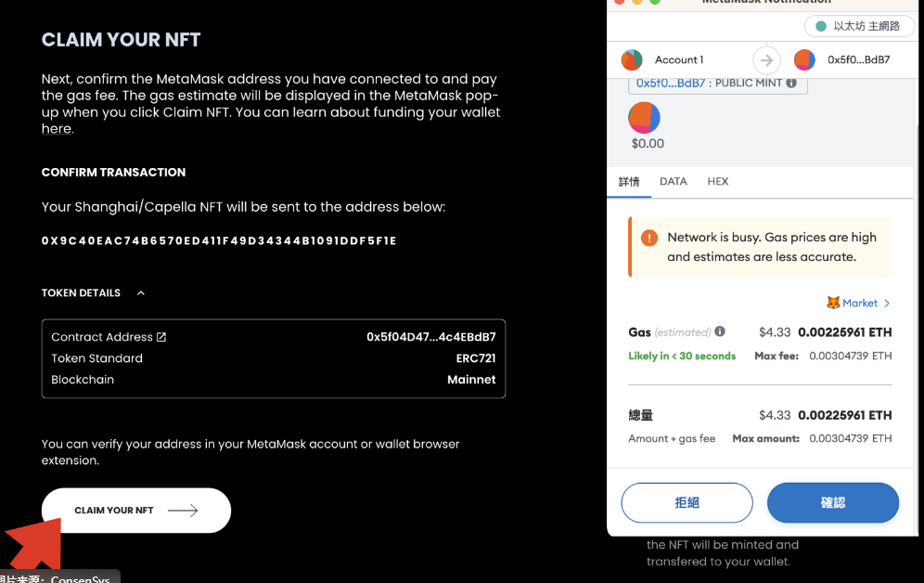924x583 pixels.
Task: Click the 0x5f0...BdB7 contract address link
Action: coord(671,84)
